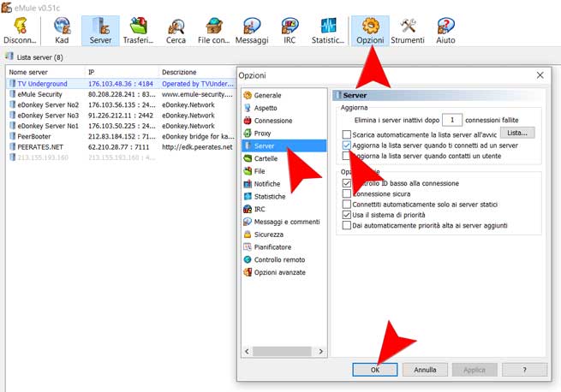Toggle Controllo ID basso alla connessione
Image resolution: width=561 pixels, height=392 pixels.
click(346, 183)
